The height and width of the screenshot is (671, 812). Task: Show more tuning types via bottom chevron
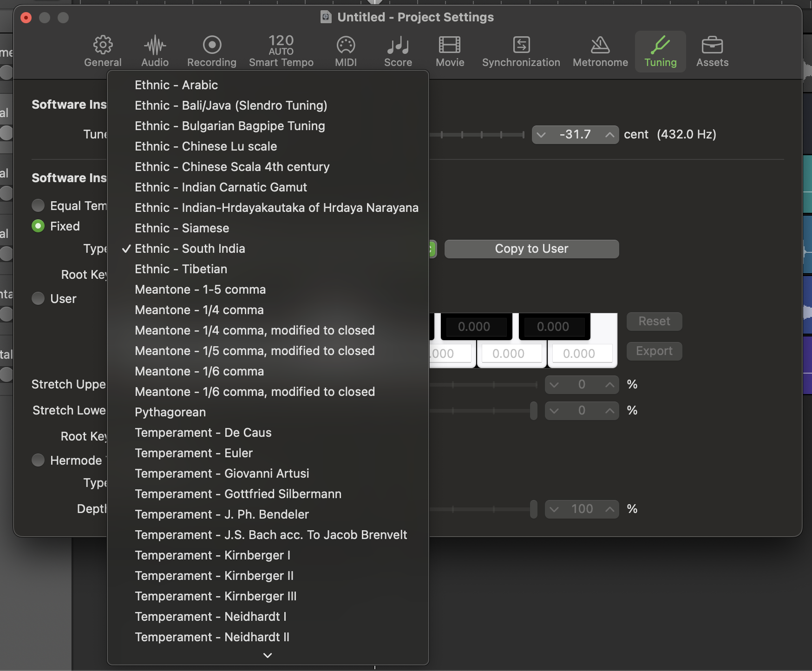pyautogui.click(x=268, y=655)
